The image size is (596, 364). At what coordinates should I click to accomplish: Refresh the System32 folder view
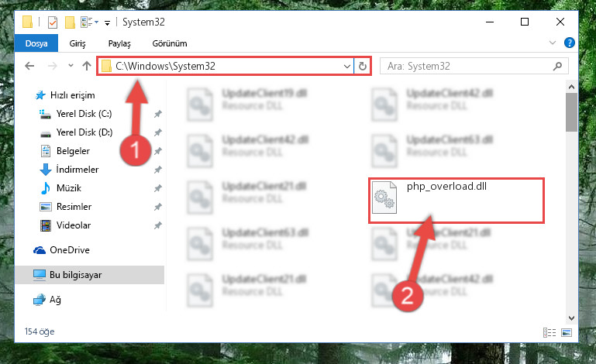coord(363,66)
